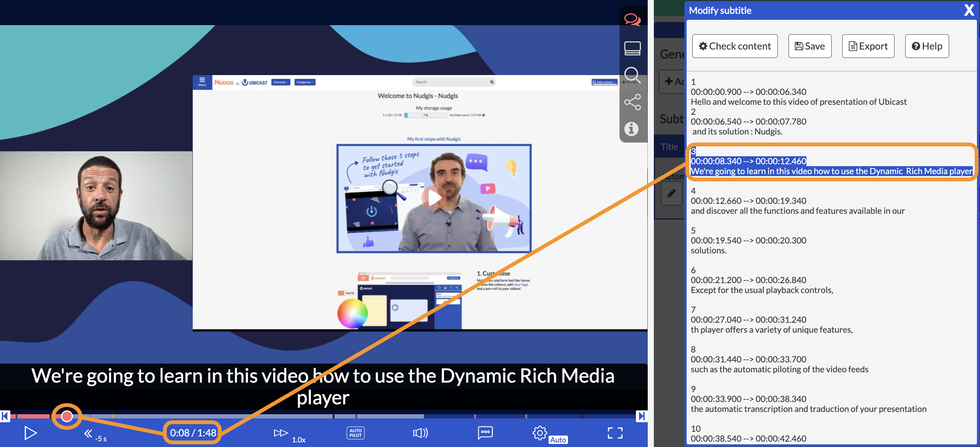Play the 'Follow these 5 steps' video thumbnail
This screenshot has width=980, height=447.
434,198
